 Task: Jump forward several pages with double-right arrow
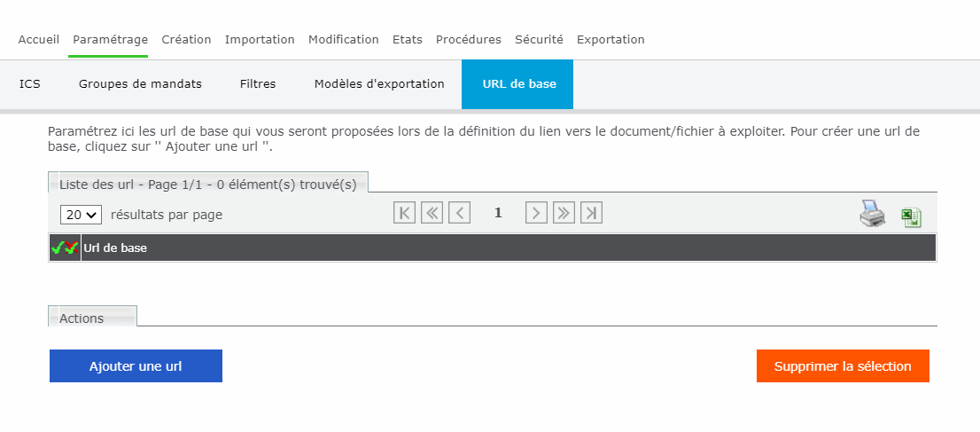click(x=564, y=213)
